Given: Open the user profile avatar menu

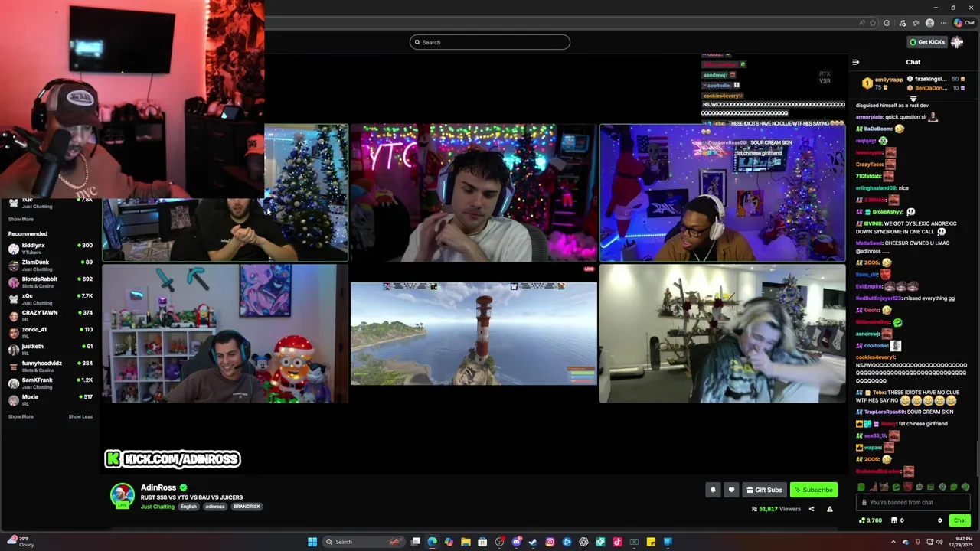Looking at the screenshot, I should click(958, 42).
